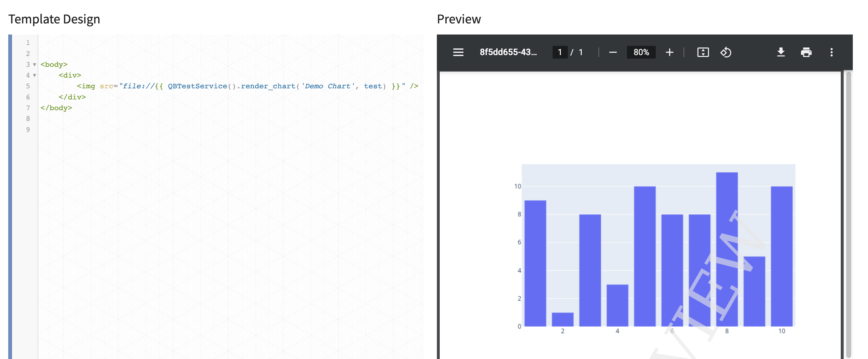Open the three-dot more actions menu

(831, 52)
